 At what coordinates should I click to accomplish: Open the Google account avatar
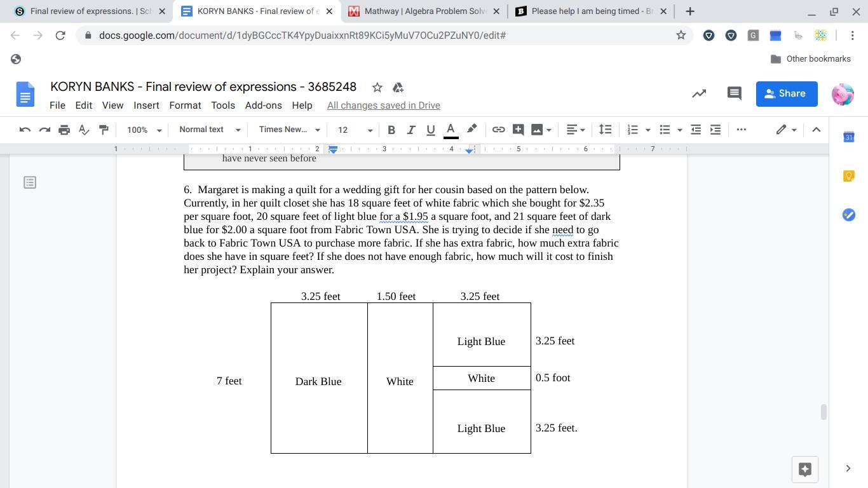pos(843,94)
